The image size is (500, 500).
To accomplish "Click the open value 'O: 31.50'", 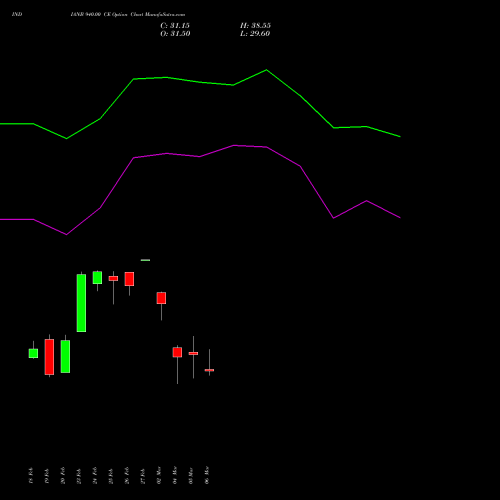I will pos(175,34).
